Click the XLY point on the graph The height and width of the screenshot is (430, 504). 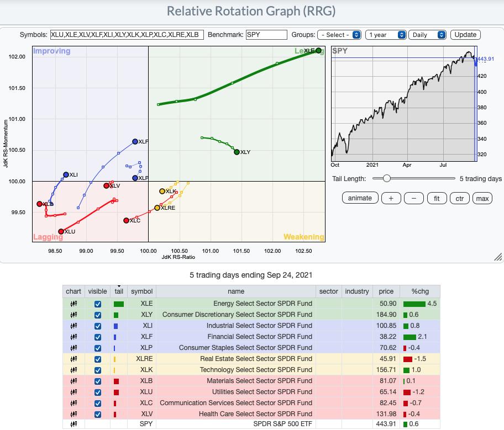(x=237, y=152)
